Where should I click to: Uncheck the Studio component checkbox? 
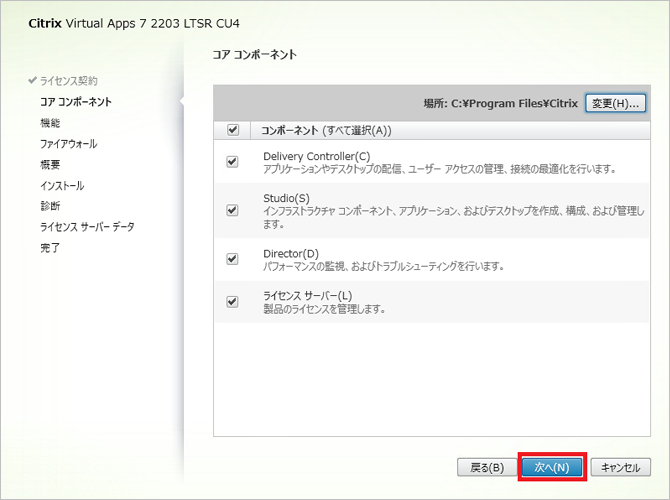[233, 210]
